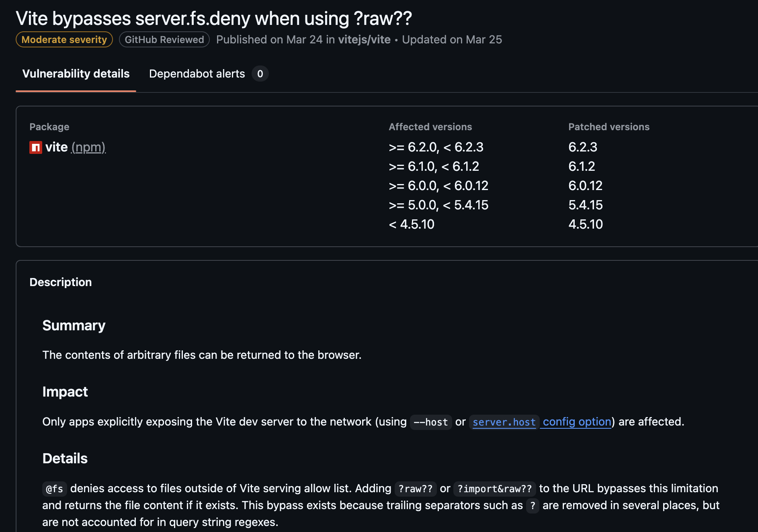Image resolution: width=758 pixels, height=532 pixels.
Task: Click the Summary section heading
Action: (74, 325)
